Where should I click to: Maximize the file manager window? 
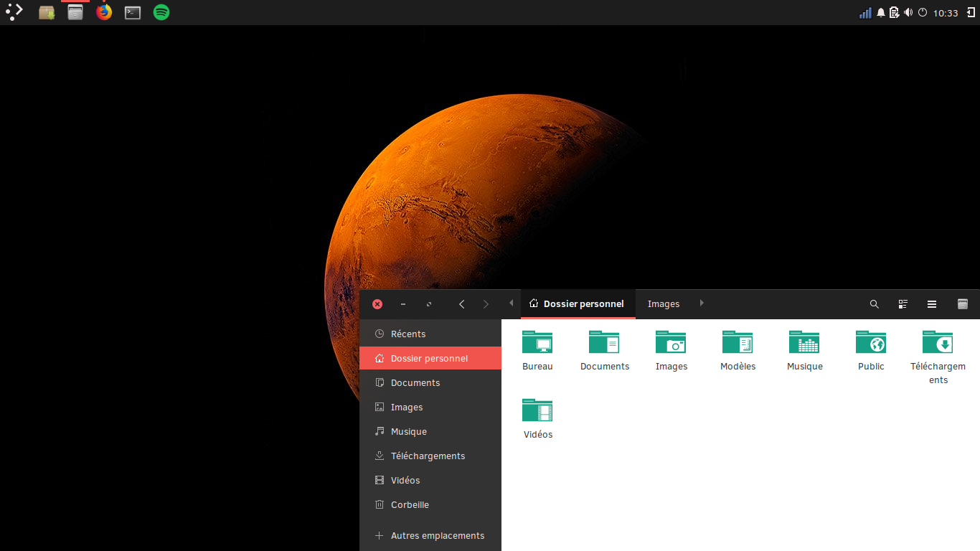pyautogui.click(x=429, y=304)
